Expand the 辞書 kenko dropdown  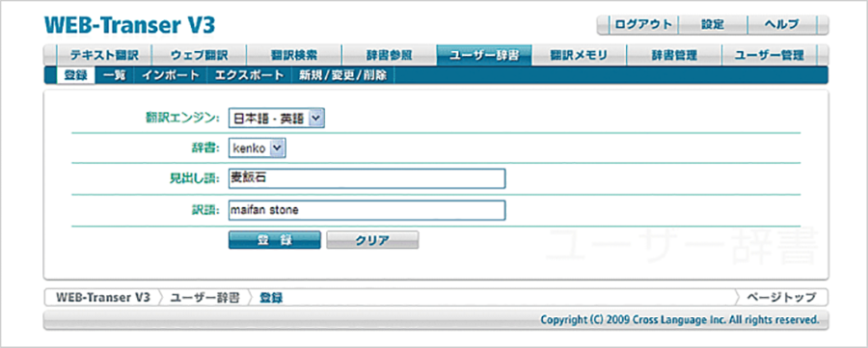tap(258, 147)
